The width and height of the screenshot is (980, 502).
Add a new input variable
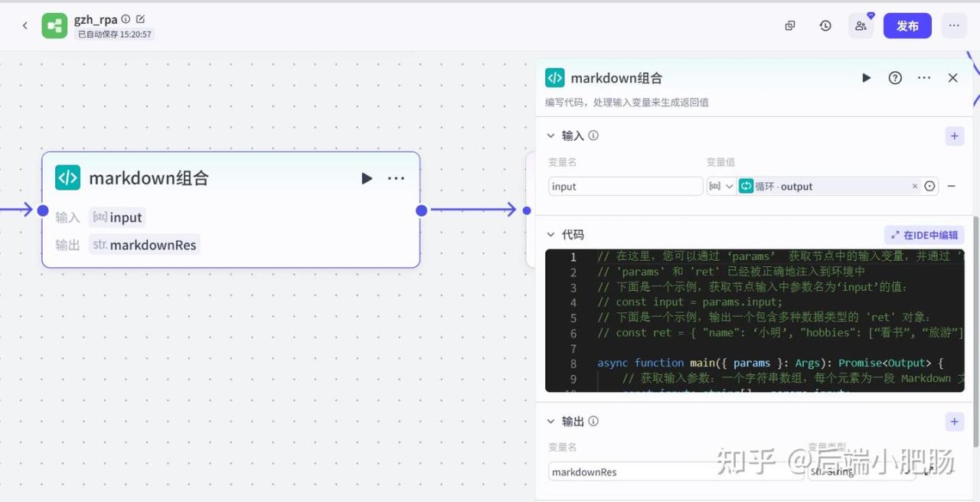(954, 136)
